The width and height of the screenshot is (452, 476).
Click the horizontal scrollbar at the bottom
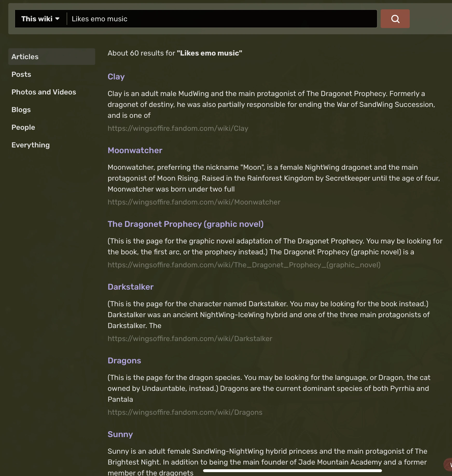[x=292, y=471]
